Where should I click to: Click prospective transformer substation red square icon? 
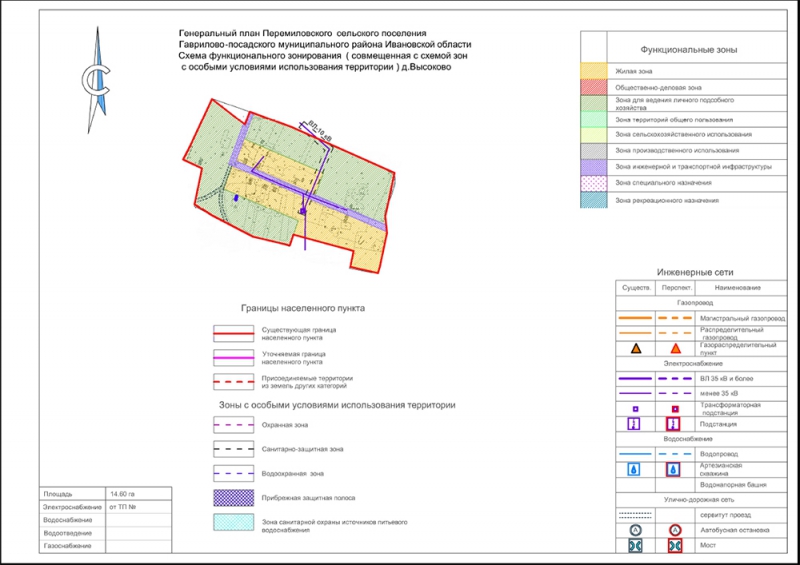[x=675, y=409]
